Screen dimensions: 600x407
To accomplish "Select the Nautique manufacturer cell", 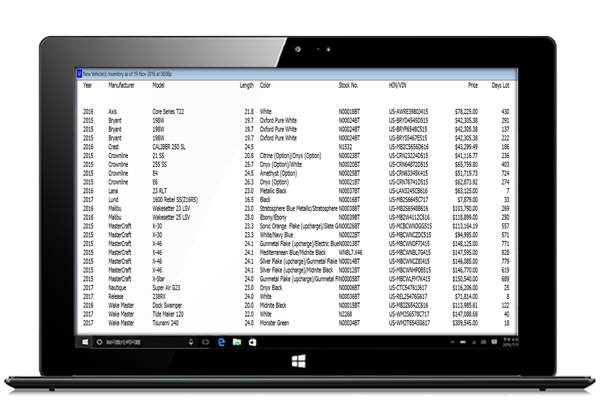I will click(x=117, y=288).
